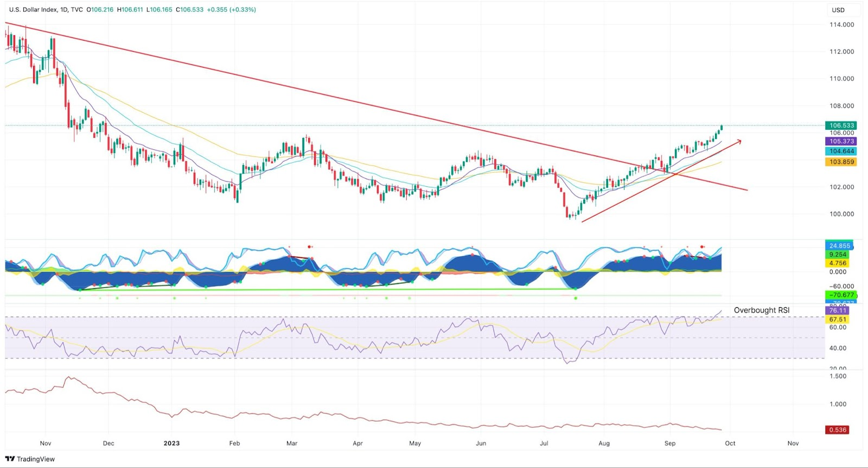The height and width of the screenshot is (468, 868).
Task: Click the +0.355 (+0.33%) change value in header
Action: tap(231, 10)
